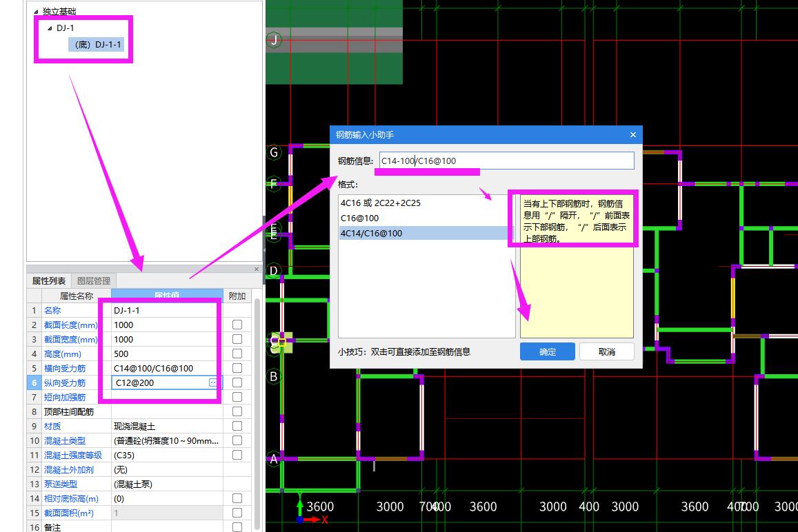Click the splitter handle between panel and drawing
Screen dimensions: 798x532
(263, 249)
